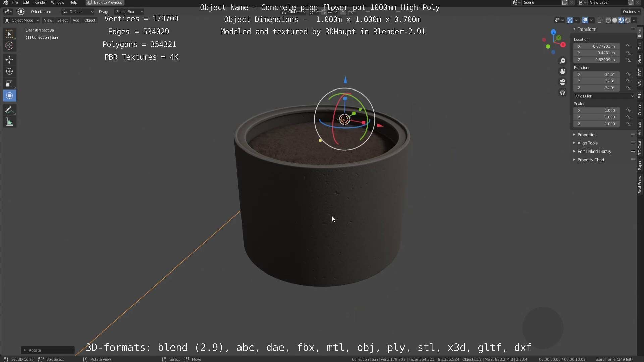
Task: Select the Annotate pencil tool
Action: 9,110
